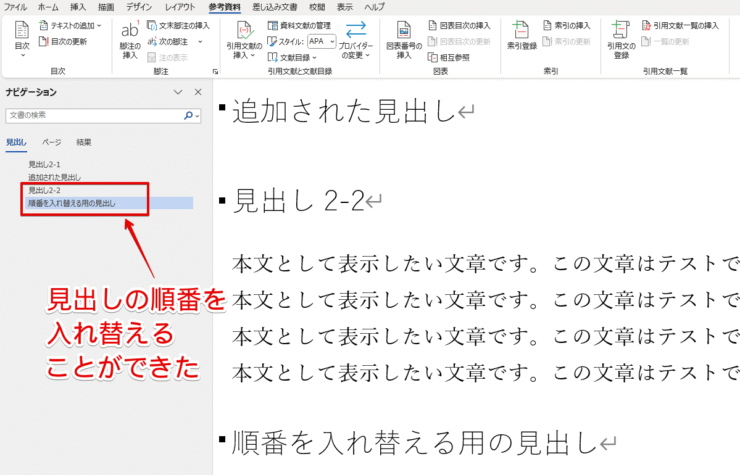Switch to the ホーム tab

48,7
